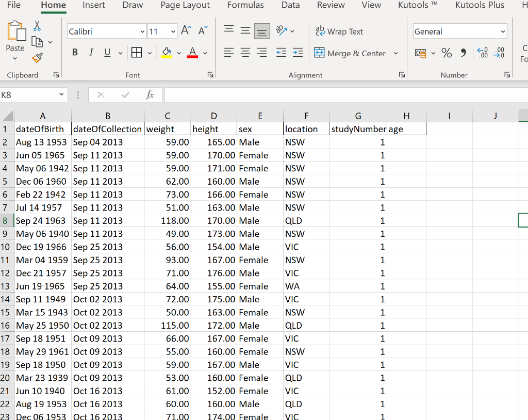
Task: Switch to the Formulas tab
Action: [x=245, y=5]
